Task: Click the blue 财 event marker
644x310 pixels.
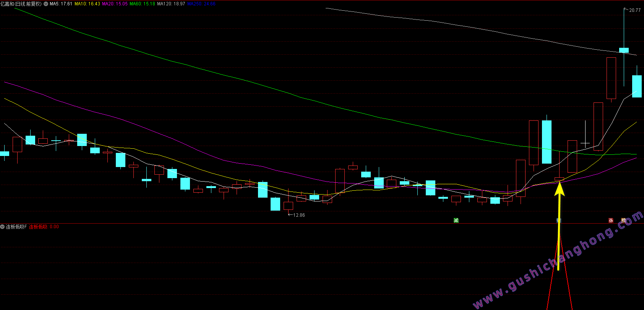Action: click(x=559, y=221)
